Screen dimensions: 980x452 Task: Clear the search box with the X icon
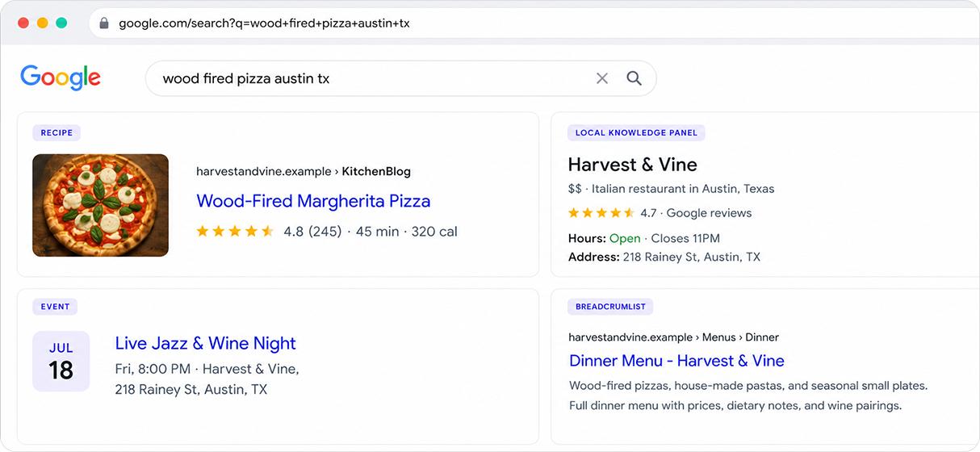[x=602, y=78]
